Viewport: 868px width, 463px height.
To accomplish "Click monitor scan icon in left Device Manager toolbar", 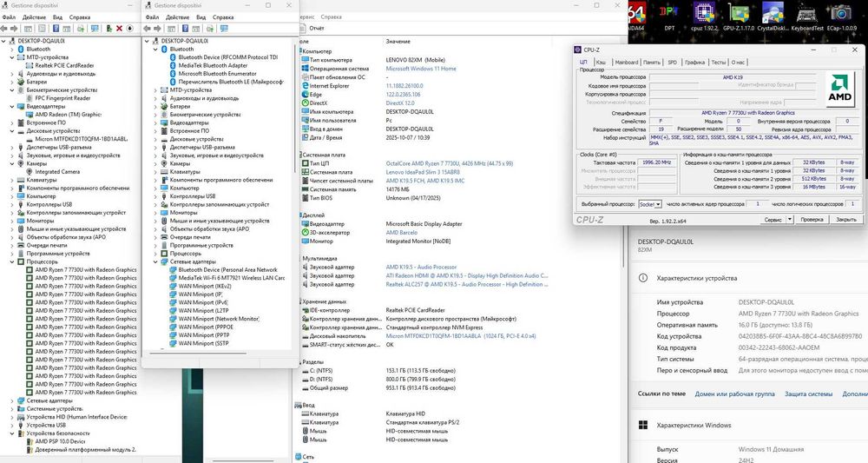I will tap(95, 29).
